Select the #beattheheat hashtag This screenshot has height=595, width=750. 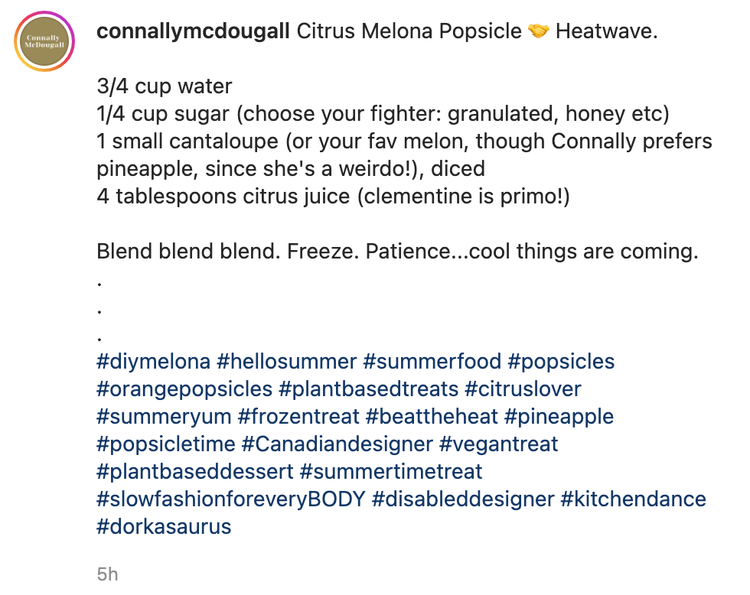[x=434, y=417]
